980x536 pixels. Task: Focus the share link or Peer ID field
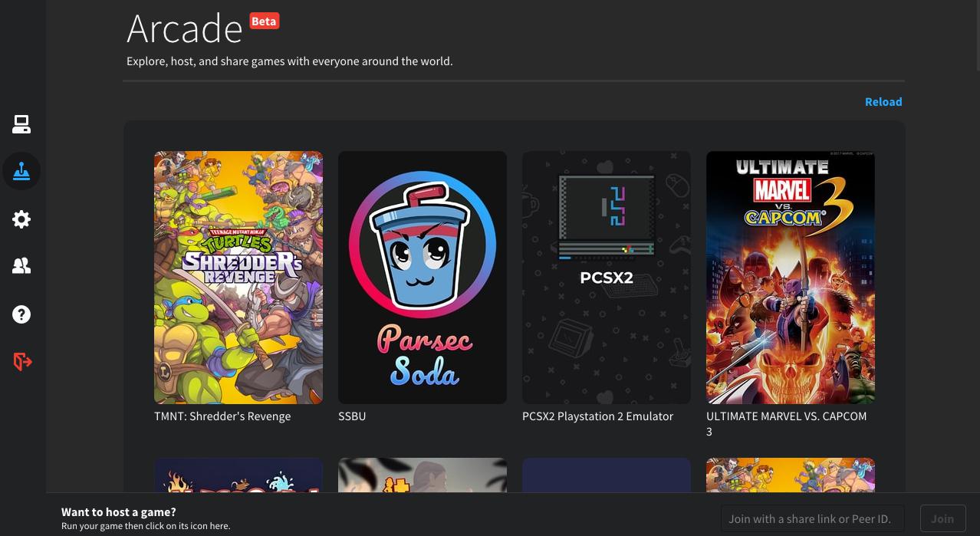pos(813,519)
